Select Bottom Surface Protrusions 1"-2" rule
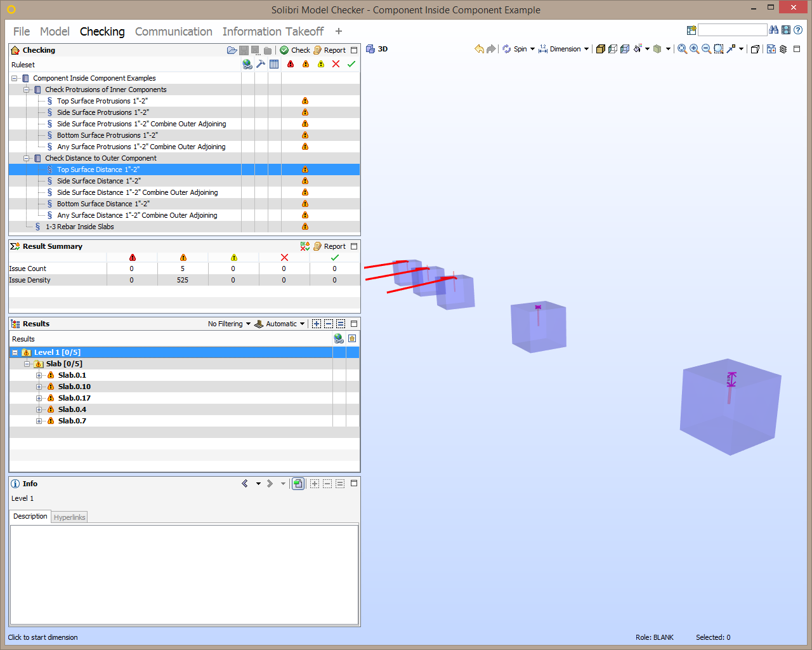Screen dimensions: 812x650 tap(107, 135)
